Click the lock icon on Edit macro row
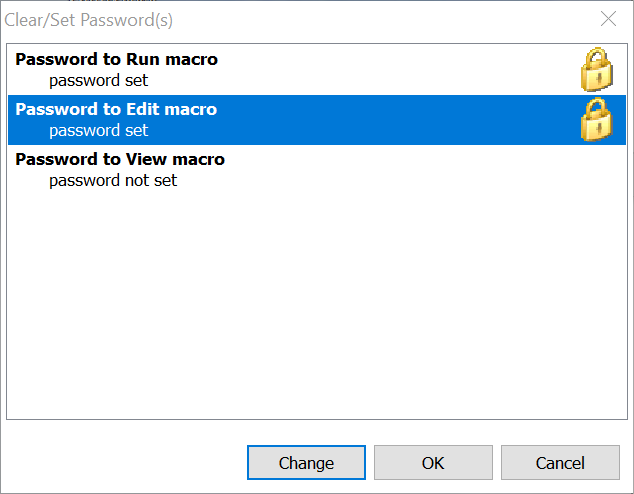This screenshot has width=634, height=494. (596, 120)
